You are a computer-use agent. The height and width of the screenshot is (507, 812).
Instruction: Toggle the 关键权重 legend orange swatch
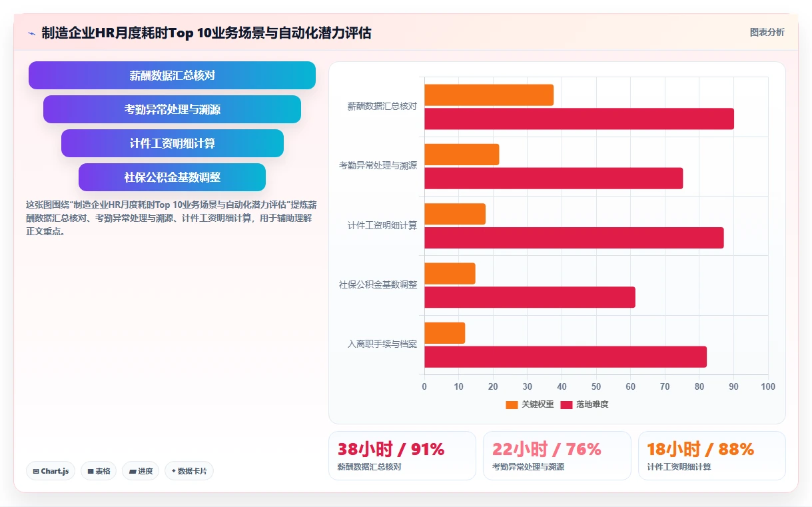click(x=512, y=404)
